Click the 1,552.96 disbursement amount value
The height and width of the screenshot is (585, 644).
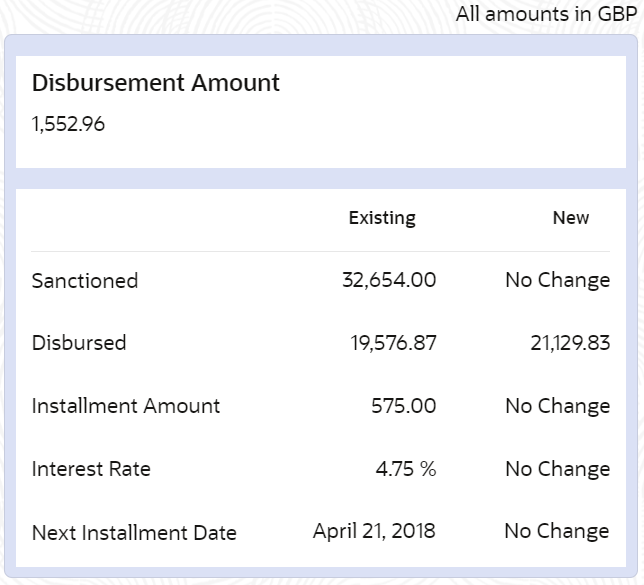point(68,125)
